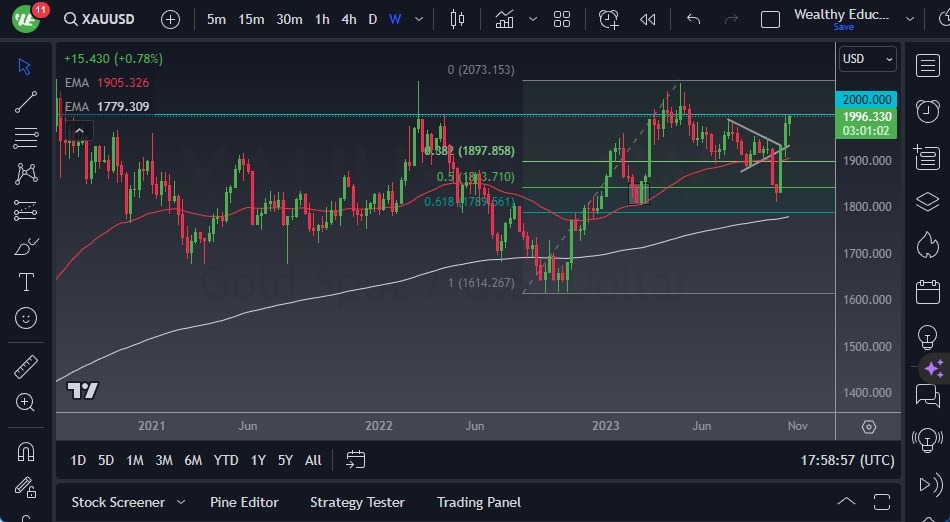950x522 pixels.
Task: Create an alert with the alarm icon
Action: point(609,19)
